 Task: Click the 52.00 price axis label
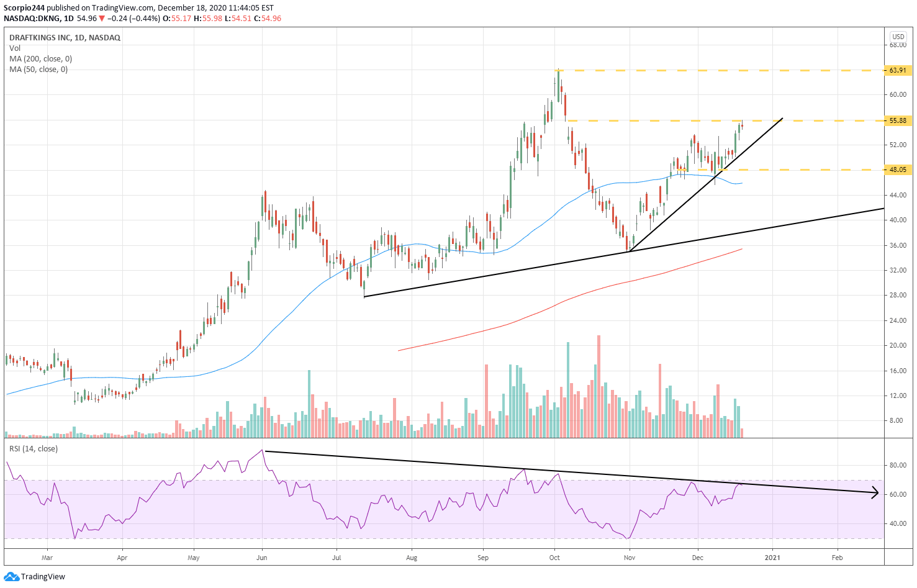[x=898, y=145]
